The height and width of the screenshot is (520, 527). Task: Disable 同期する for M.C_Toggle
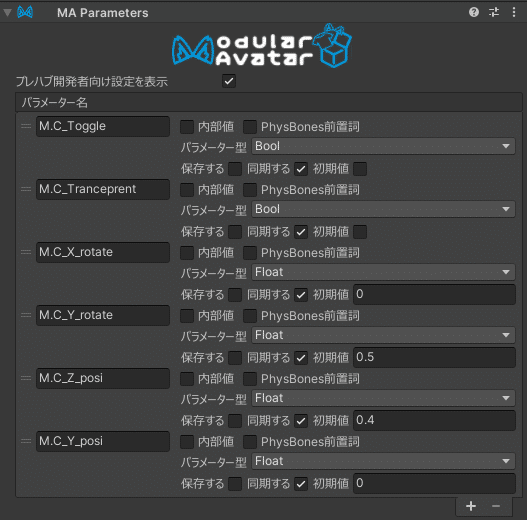(301, 169)
